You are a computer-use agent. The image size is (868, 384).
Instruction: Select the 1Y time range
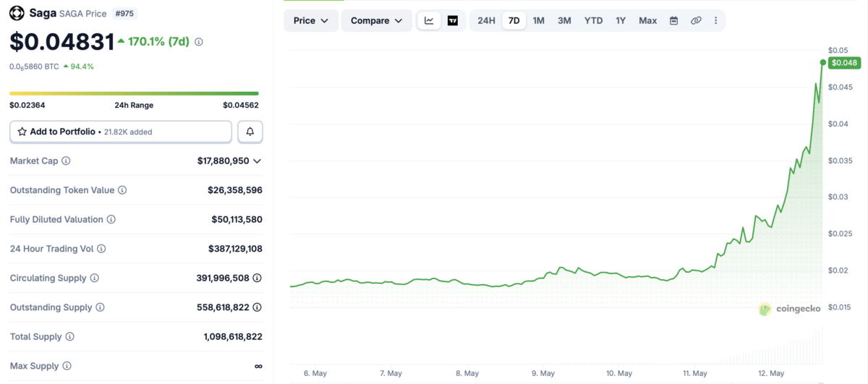[x=621, y=20]
